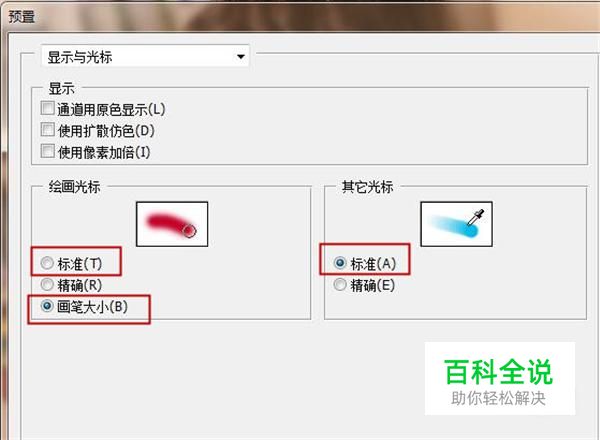Click the eyedropper icon in preview
Viewport: 600px width, 440px height.
[x=476, y=217]
